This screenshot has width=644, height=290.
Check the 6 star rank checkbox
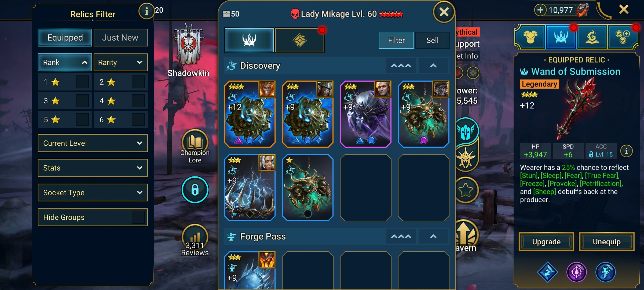[x=138, y=119]
